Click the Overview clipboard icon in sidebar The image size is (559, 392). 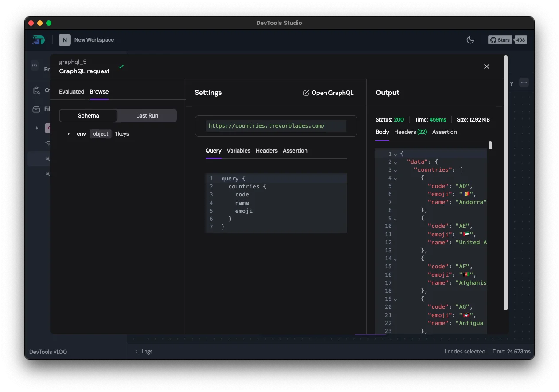[37, 90]
